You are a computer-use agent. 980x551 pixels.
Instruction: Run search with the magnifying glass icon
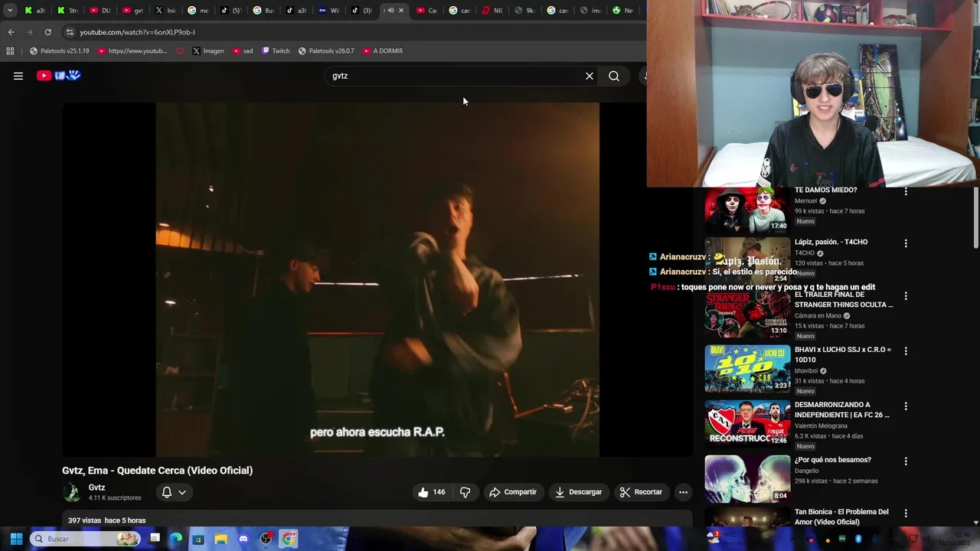(x=614, y=76)
